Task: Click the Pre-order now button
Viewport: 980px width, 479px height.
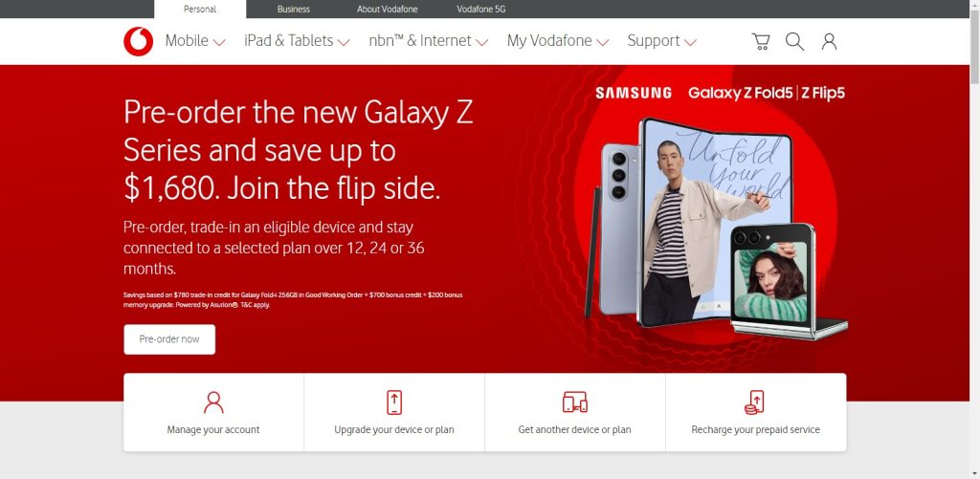Action: pos(169,339)
